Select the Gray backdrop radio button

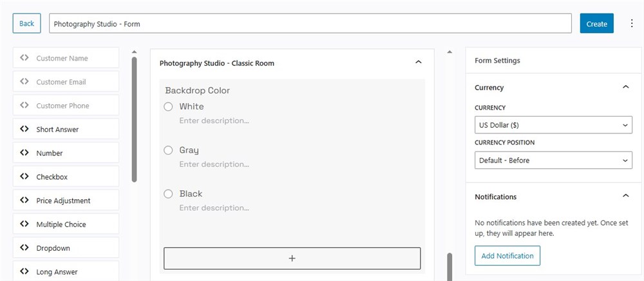[x=168, y=150]
